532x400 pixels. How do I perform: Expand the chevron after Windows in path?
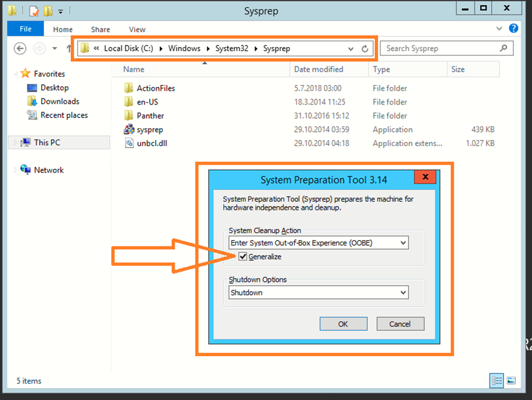click(209, 49)
